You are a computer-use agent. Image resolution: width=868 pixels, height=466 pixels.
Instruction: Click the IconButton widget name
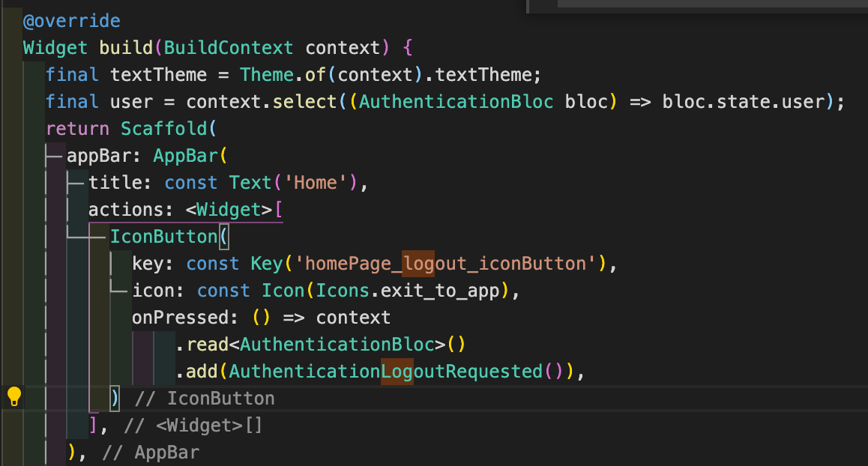pyautogui.click(x=164, y=236)
